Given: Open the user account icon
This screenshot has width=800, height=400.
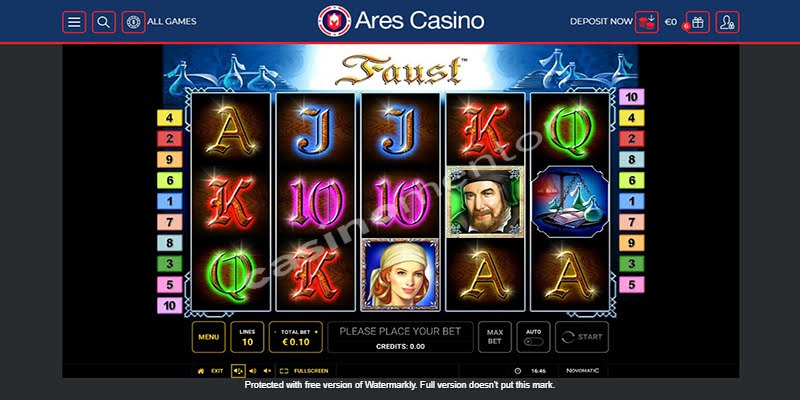Looking at the screenshot, I should [728, 22].
